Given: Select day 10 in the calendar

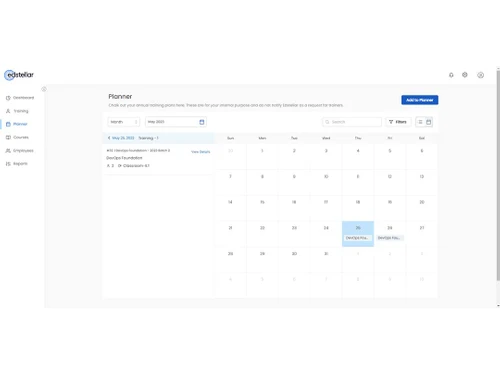Looking at the screenshot, I should point(326,182).
